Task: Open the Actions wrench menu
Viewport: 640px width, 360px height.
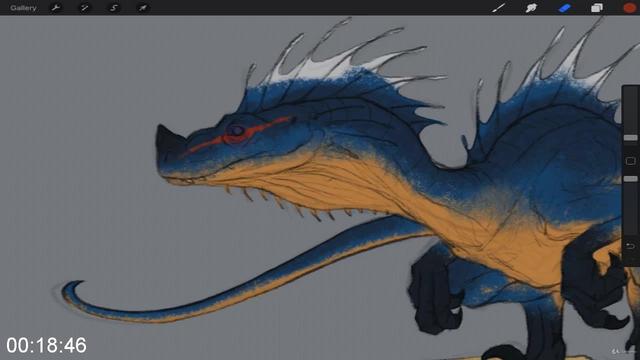Action: click(x=56, y=8)
